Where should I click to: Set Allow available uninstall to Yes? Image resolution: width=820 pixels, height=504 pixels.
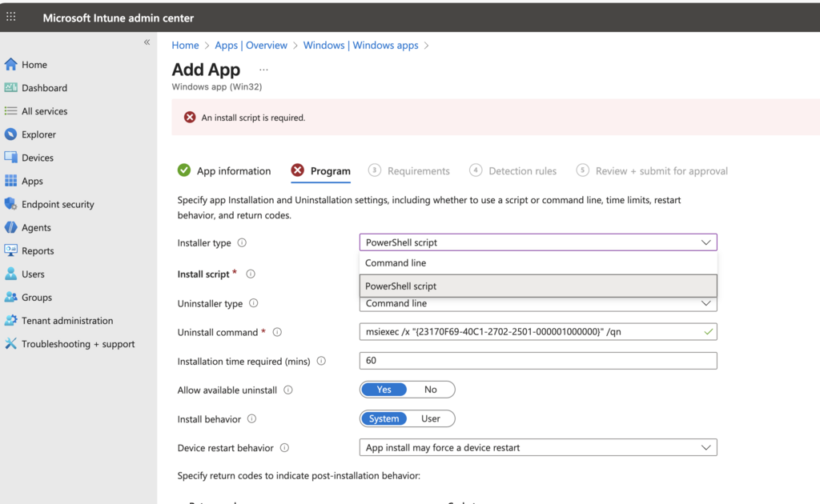click(384, 390)
